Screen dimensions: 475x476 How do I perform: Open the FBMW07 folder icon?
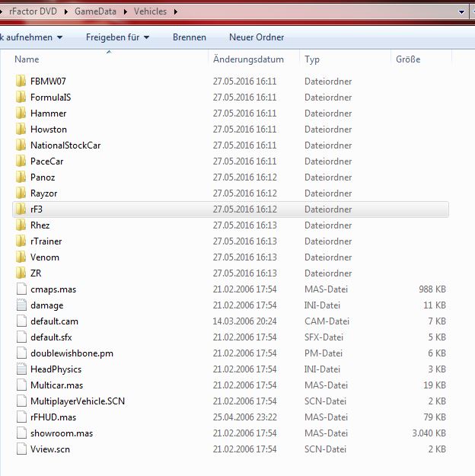pos(21,81)
